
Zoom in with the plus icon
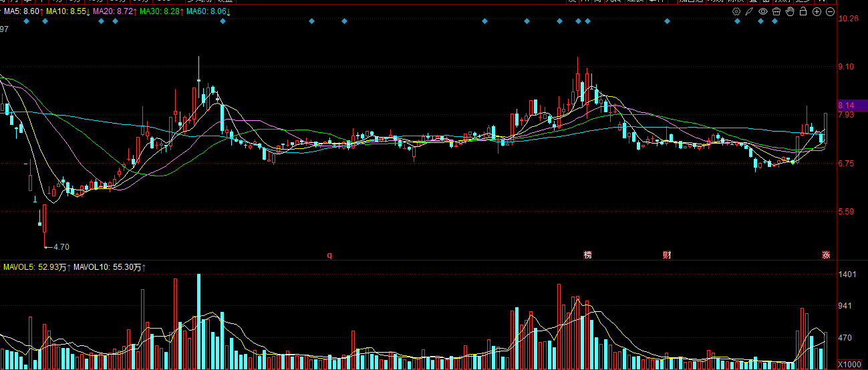point(817,12)
